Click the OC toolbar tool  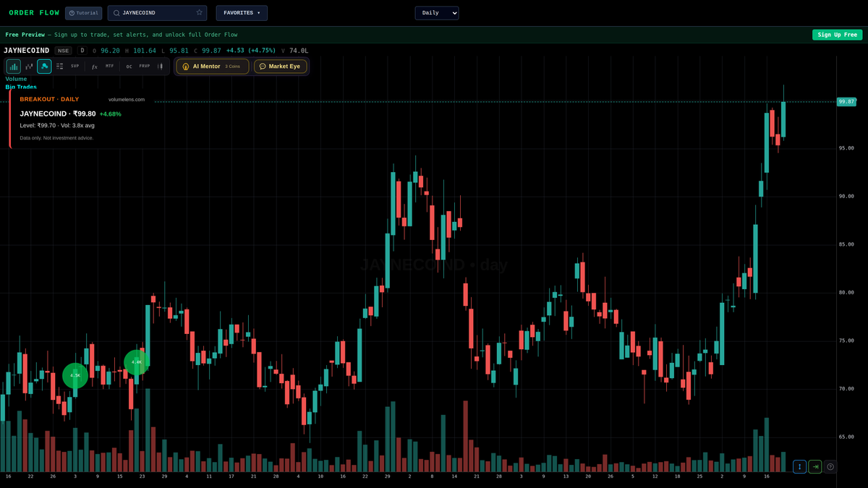point(128,66)
